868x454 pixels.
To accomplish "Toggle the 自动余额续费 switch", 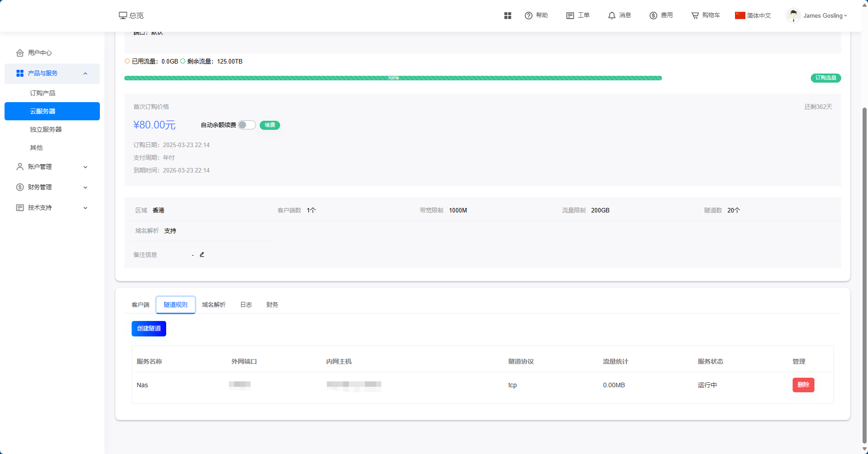I will click(x=247, y=125).
